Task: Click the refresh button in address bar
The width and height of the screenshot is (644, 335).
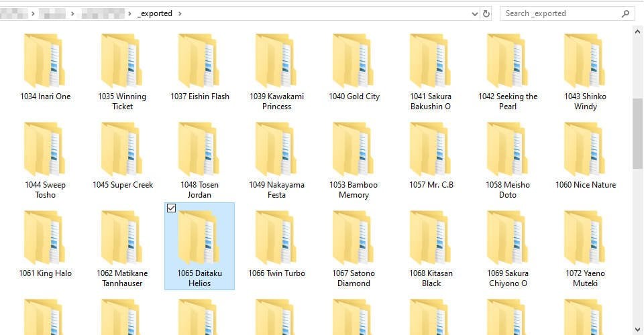Action: coord(486,13)
